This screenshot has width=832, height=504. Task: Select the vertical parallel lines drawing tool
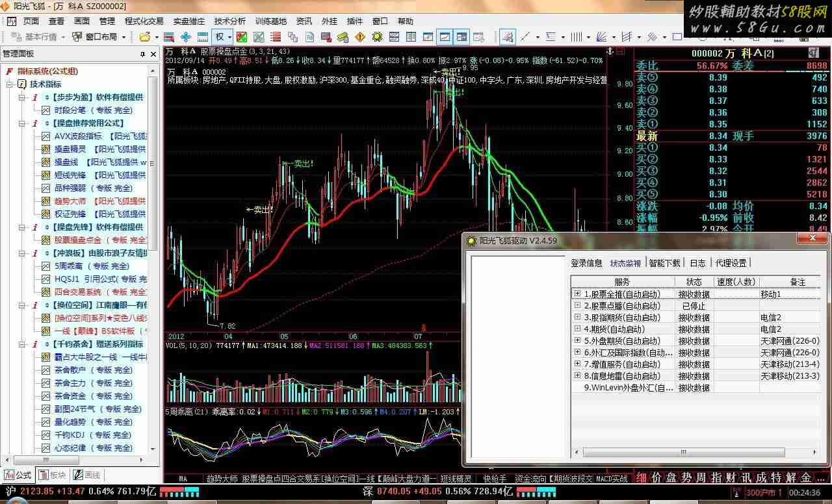[x=577, y=37]
